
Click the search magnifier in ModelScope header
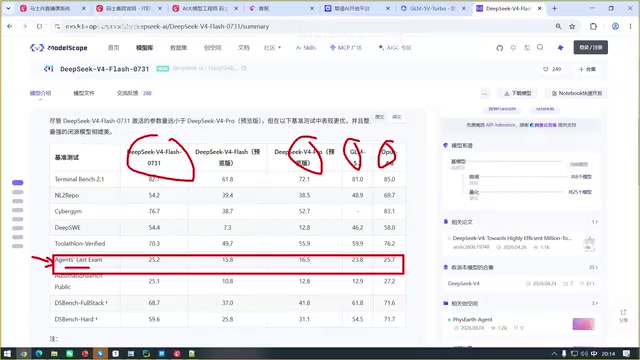tap(540, 47)
